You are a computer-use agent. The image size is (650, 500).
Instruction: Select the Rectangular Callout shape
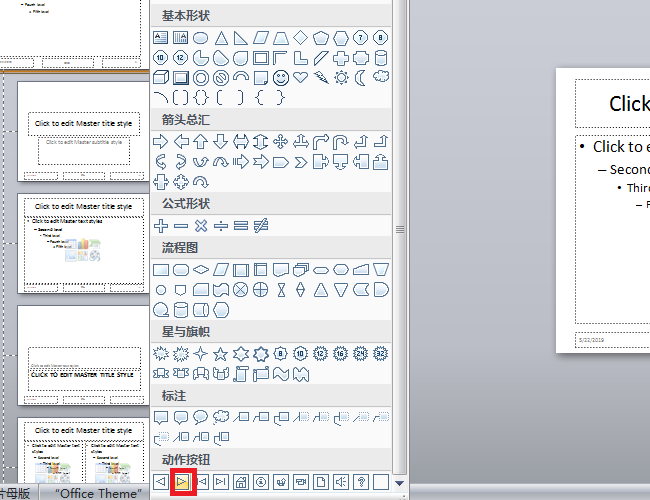click(x=161, y=417)
